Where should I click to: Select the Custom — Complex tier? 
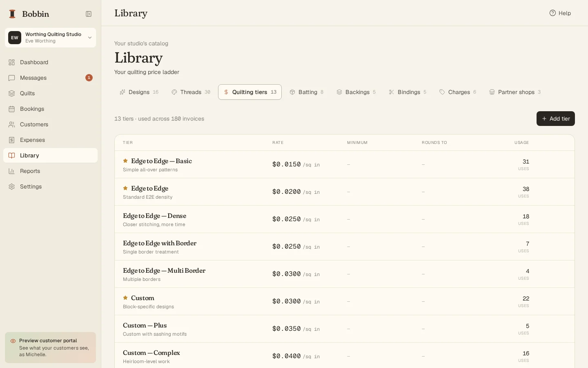pos(345,355)
